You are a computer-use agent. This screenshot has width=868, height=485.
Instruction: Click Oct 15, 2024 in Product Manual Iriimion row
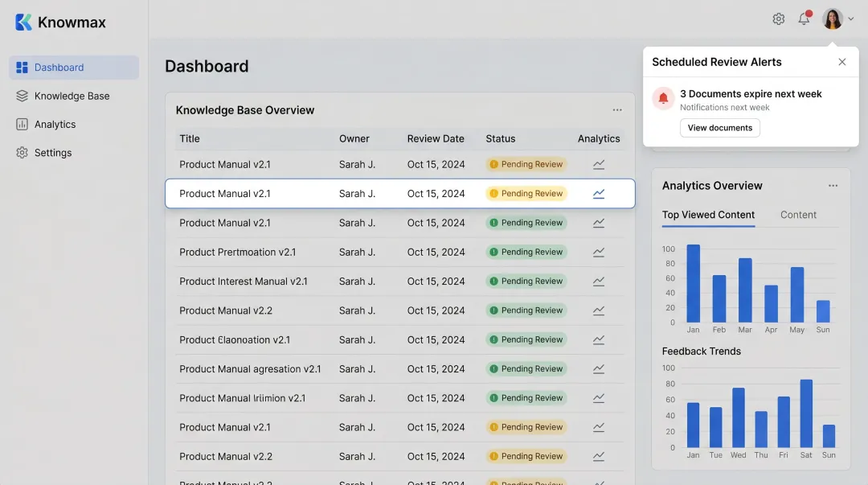(x=436, y=398)
